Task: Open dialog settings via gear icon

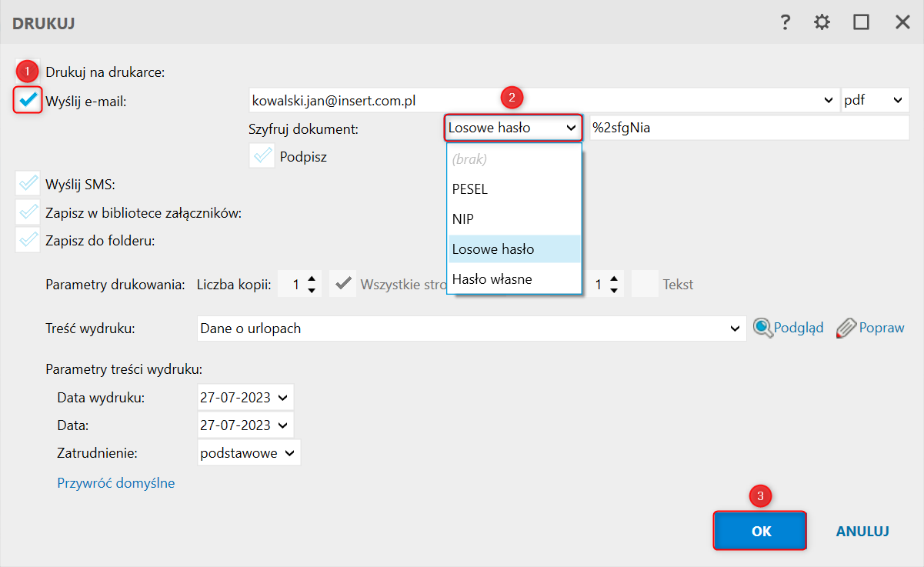Action: tap(822, 22)
